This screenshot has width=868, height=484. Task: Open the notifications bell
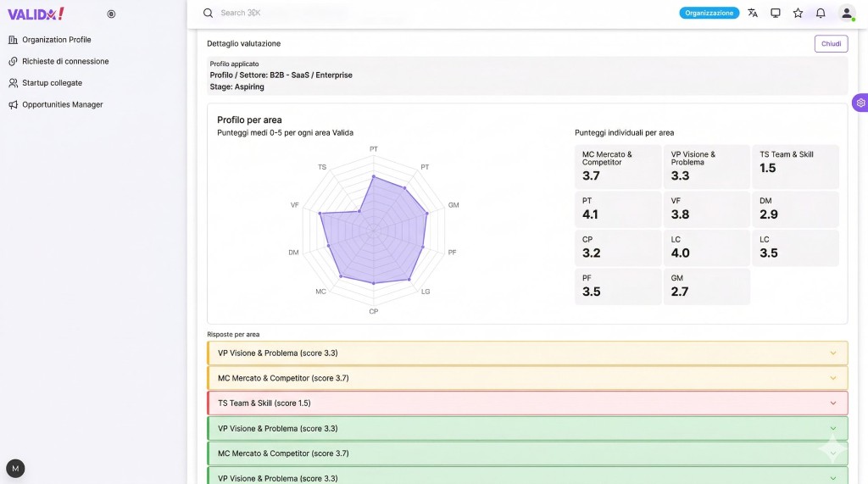pyautogui.click(x=821, y=14)
